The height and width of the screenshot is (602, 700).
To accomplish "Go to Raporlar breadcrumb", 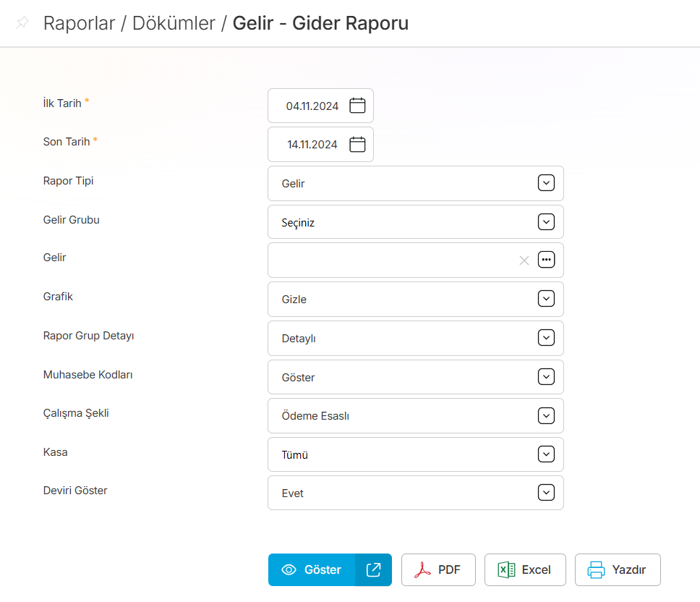I will click(79, 23).
